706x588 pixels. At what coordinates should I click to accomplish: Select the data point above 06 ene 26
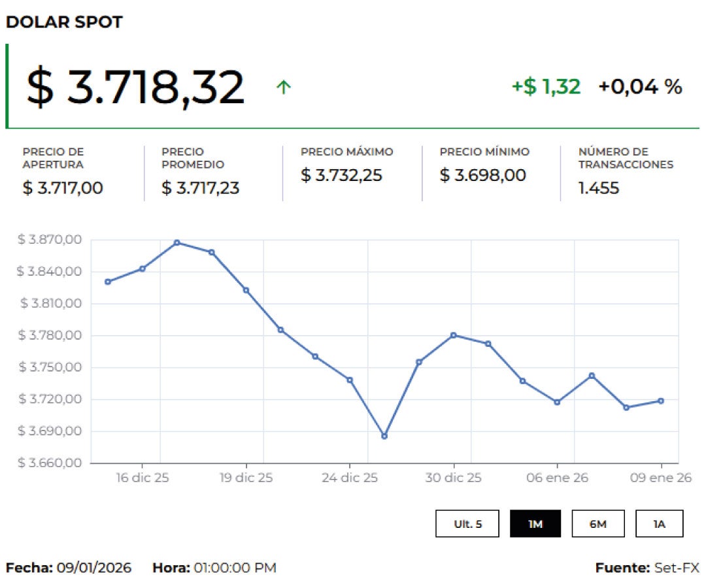[557, 402]
